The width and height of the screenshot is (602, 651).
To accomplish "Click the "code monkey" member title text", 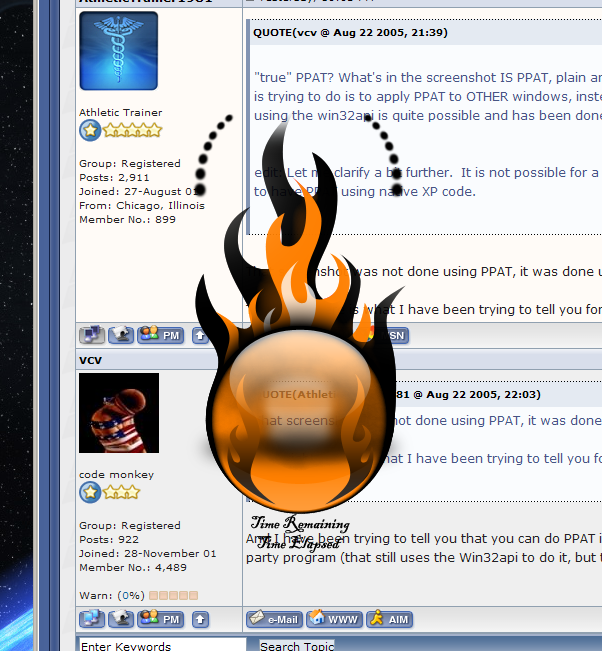I will (x=117, y=475).
